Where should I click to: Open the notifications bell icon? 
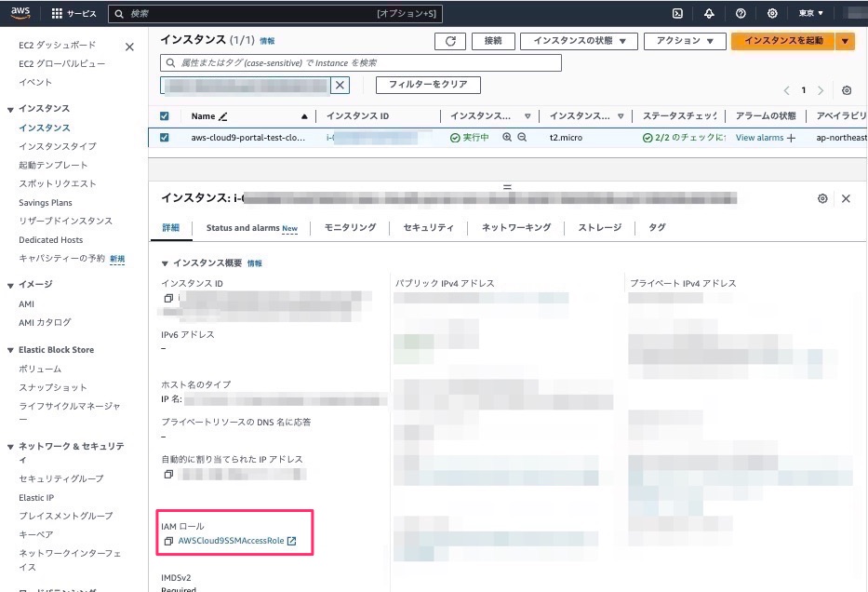[x=709, y=13]
